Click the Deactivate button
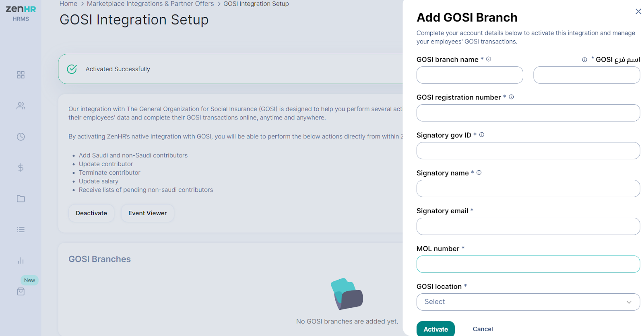The height and width of the screenshot is (336, 644). (91, 213)
